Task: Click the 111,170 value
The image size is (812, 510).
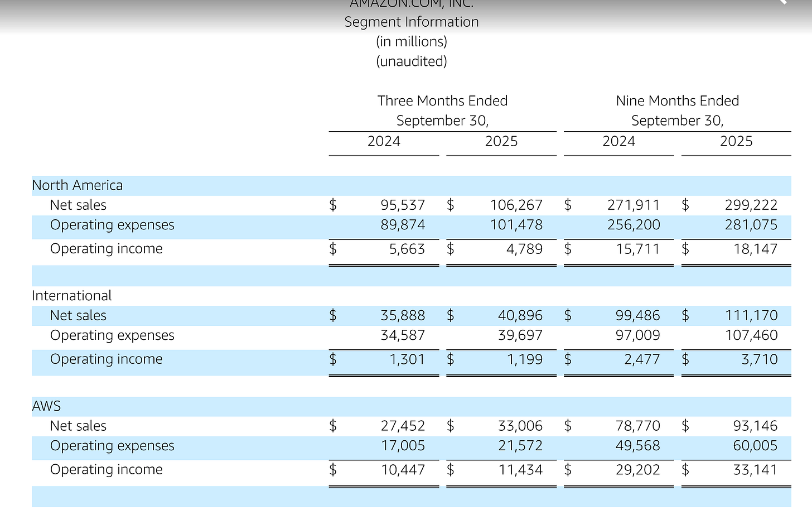Action: (x=751, y=316)
